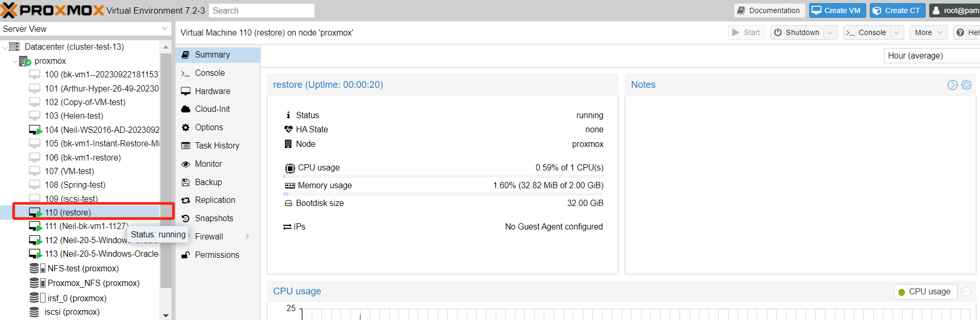Click the Proxmox logo

pyautogui.click(x=52, y=10)
